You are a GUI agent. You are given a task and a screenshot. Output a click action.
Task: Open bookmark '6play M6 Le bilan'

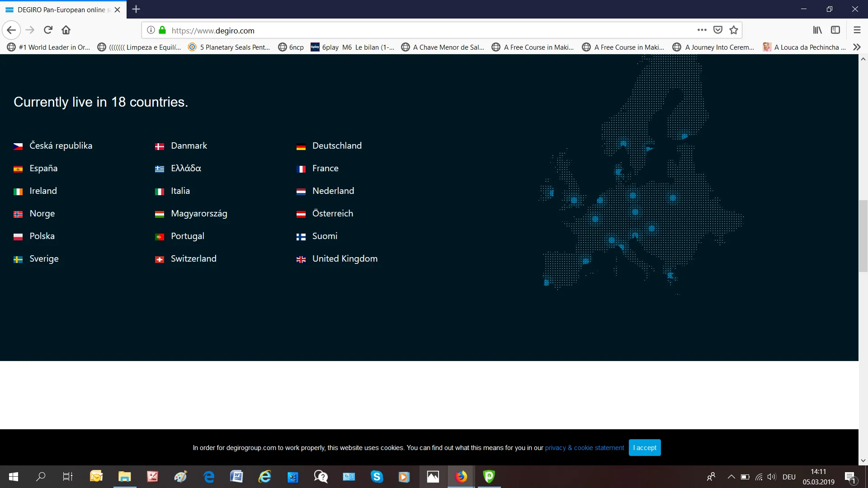coord(352,47)
